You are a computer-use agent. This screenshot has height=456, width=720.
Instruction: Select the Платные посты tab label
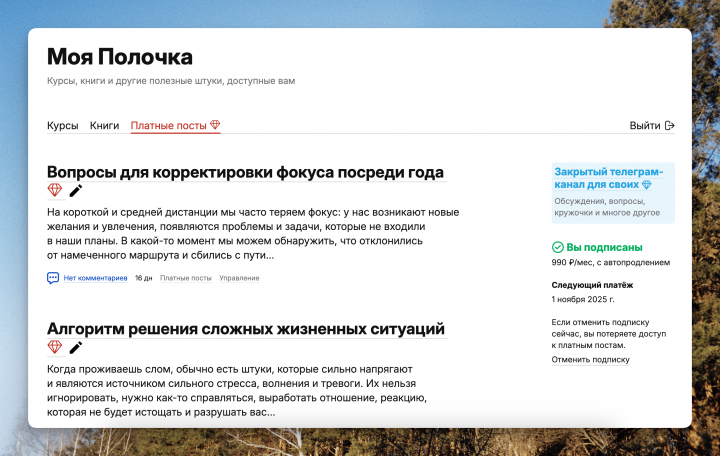[x=168, y=126]
